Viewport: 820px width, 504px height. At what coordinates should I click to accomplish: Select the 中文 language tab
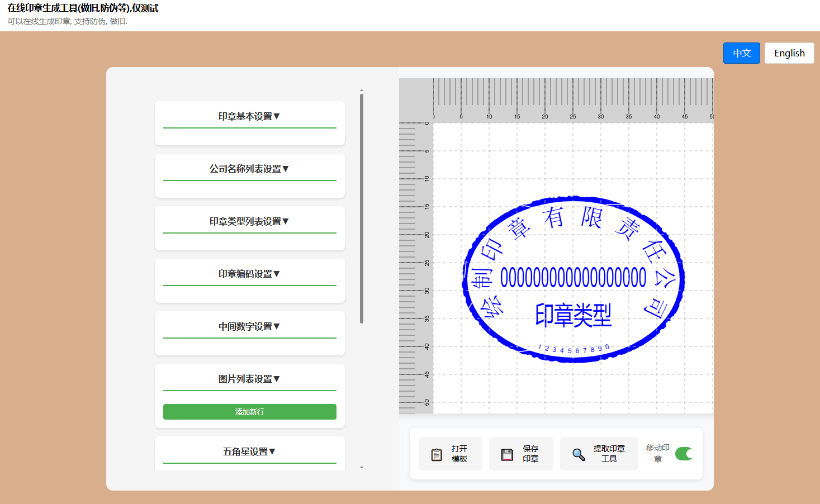point(741,53)
